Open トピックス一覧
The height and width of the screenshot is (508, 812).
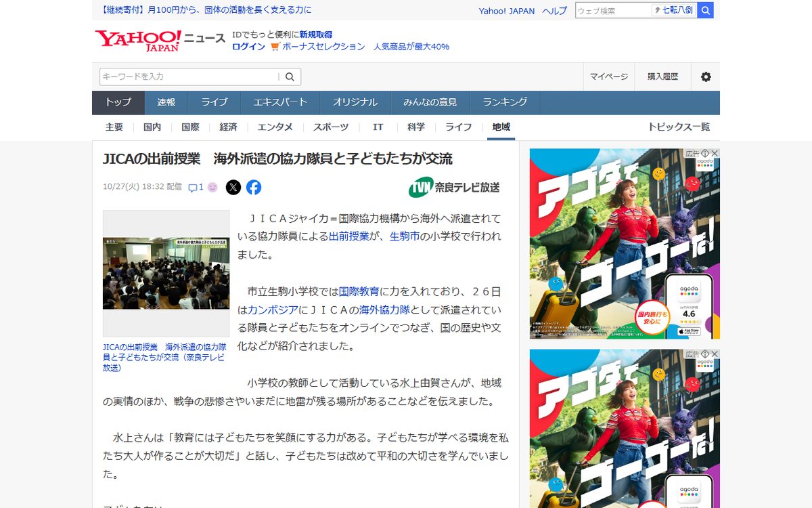[679, 127]
